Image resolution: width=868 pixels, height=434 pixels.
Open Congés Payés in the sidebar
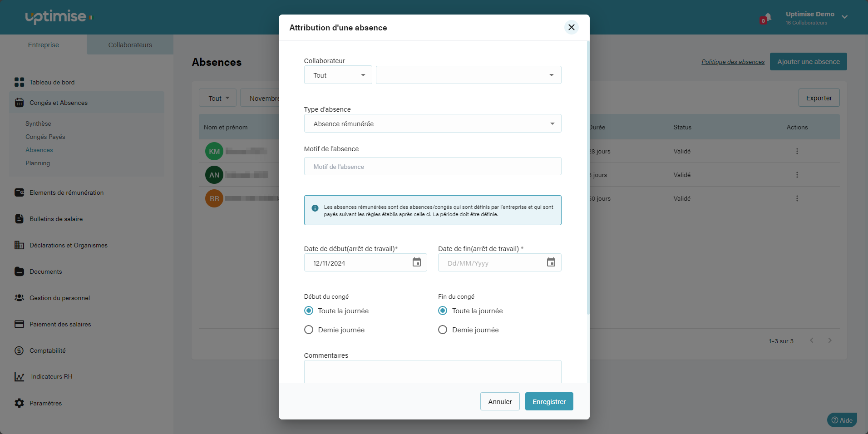45,137
